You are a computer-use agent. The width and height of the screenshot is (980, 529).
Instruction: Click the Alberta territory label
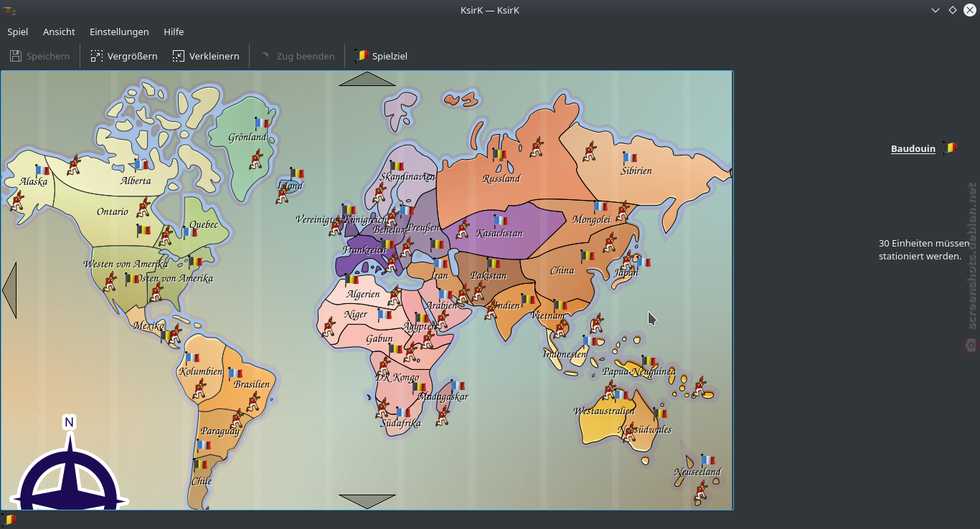136,181
